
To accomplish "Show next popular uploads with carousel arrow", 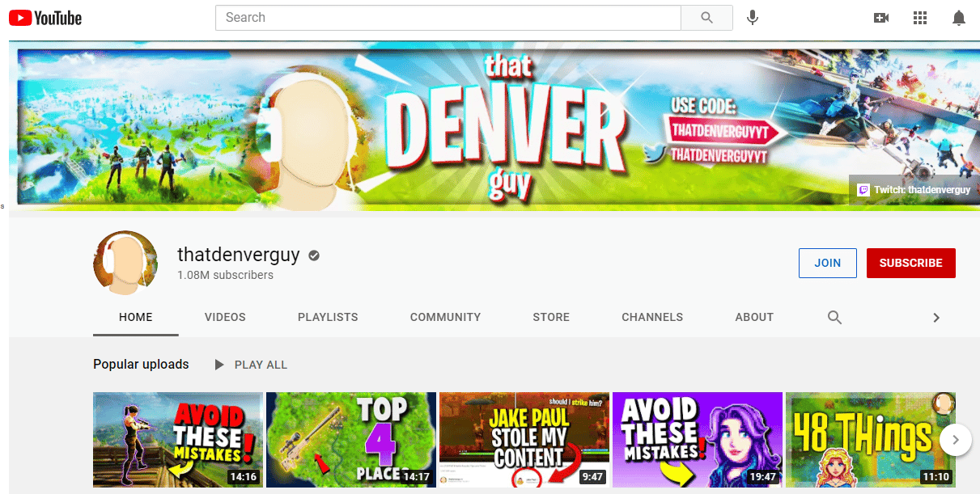I will pos(956,440).
